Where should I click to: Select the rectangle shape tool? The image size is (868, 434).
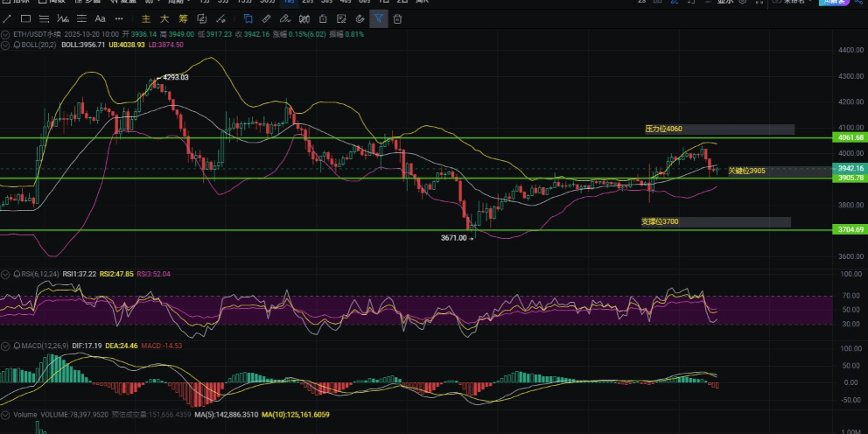pos(25,18)
